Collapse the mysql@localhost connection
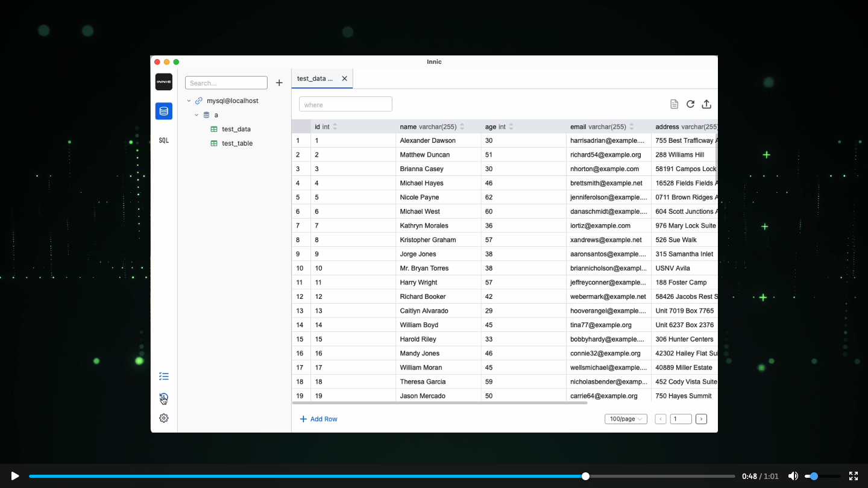Screen dimensions: 868x488 (x=189, y=101)
